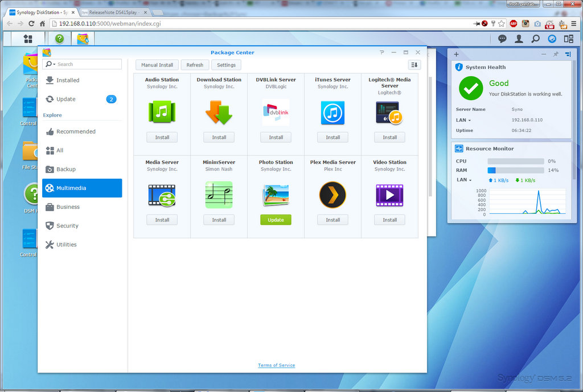This screenshot has height=392, width=583.
Task: Click the Download Station package icon
Action: click(219, 112)
